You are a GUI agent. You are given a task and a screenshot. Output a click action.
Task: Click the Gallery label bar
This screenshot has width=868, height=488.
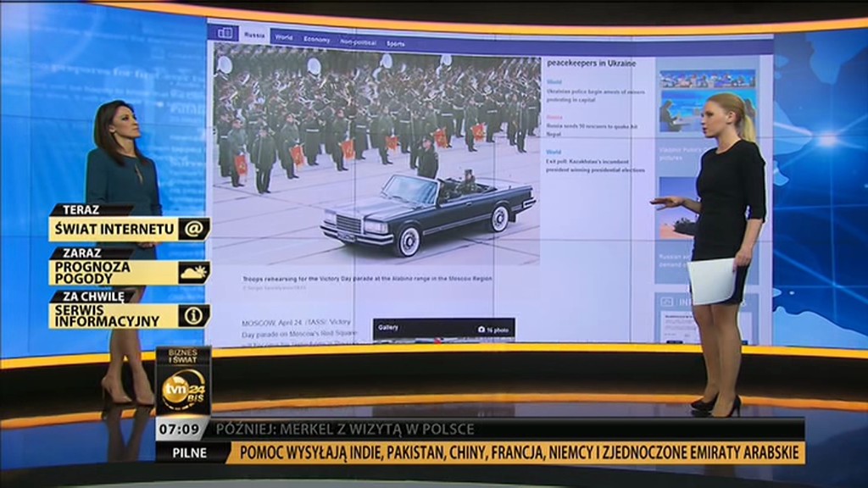coord(444,329)
